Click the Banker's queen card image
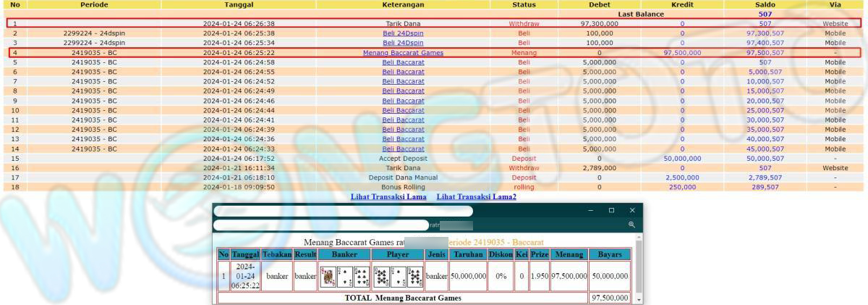 [328, 276]
